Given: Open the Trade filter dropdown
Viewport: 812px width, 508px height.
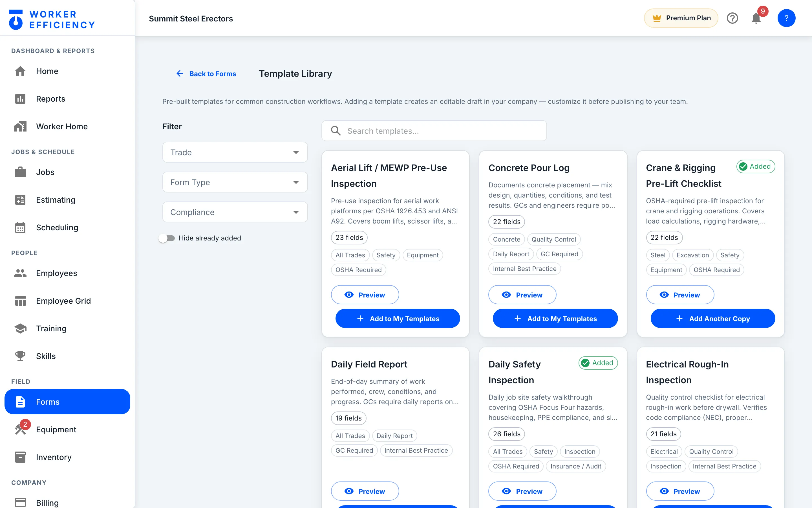Looking at the screenshot, I should pos(235,152).
